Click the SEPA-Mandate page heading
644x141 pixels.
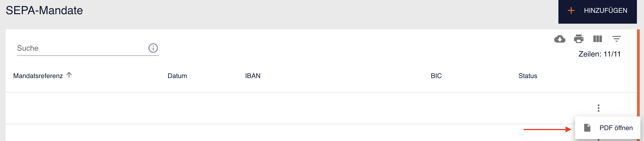[44, 10]
